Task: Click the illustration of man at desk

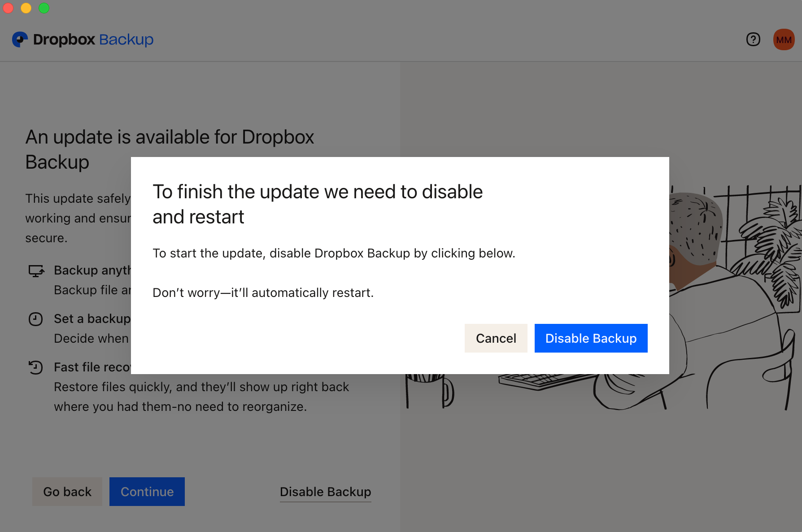Action: pyautogui.click(x=736, y=297)
